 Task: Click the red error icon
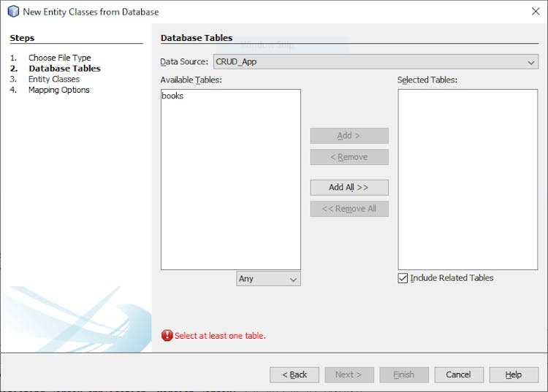click(x=167, y=336)
